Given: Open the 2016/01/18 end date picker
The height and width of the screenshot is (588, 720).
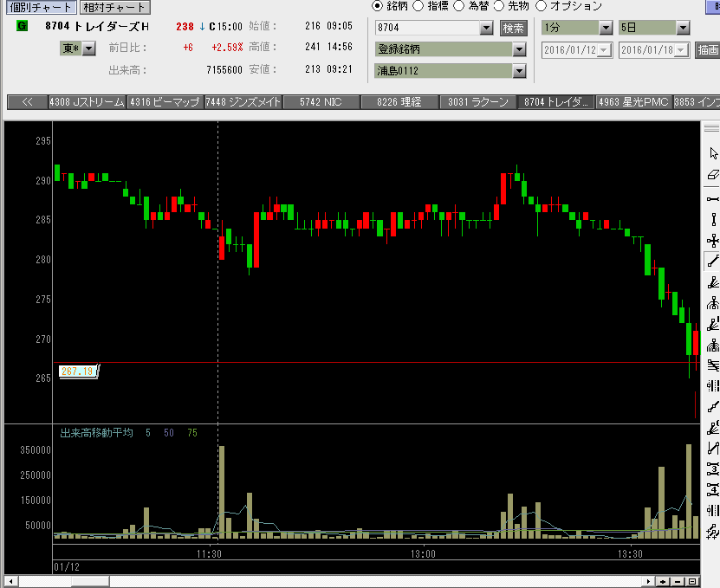Looking at the screenshot, I should (681, 49).
